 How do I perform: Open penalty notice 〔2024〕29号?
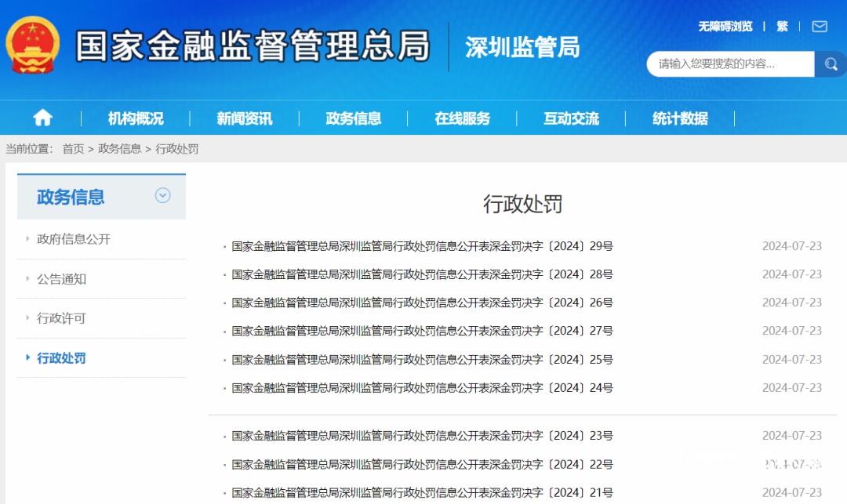pos(422,246)
